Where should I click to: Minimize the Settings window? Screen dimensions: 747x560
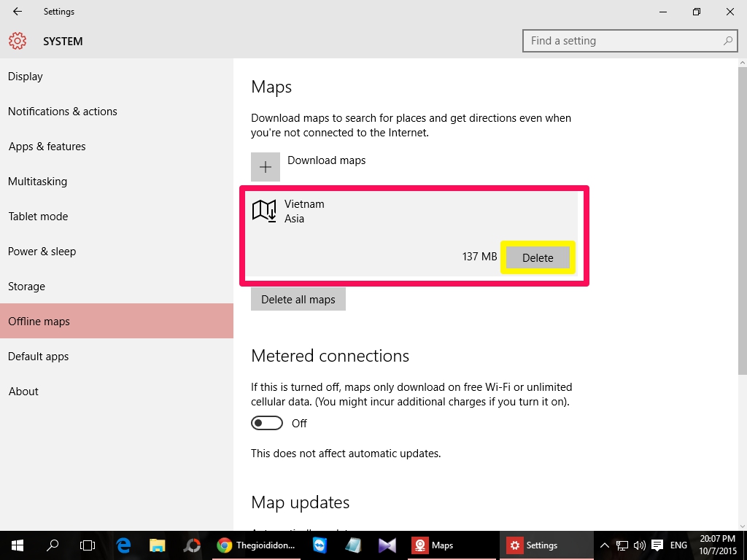tap(662, 12)
